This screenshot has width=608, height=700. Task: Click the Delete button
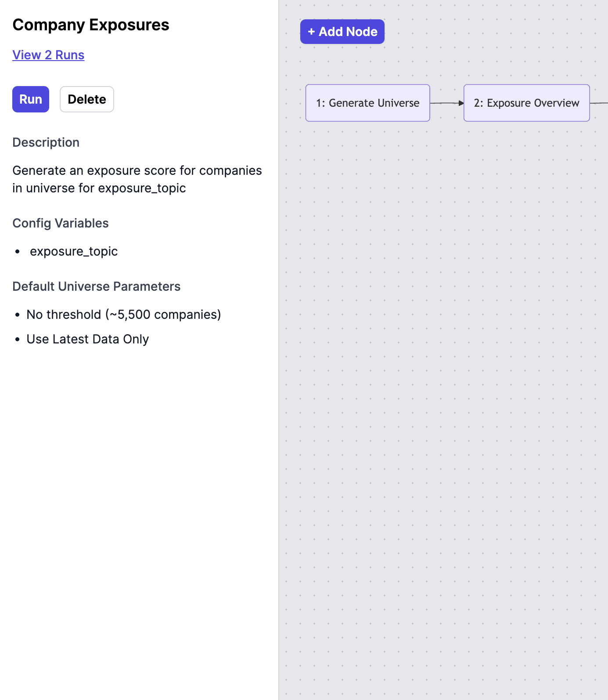click(x=87, y=99)
